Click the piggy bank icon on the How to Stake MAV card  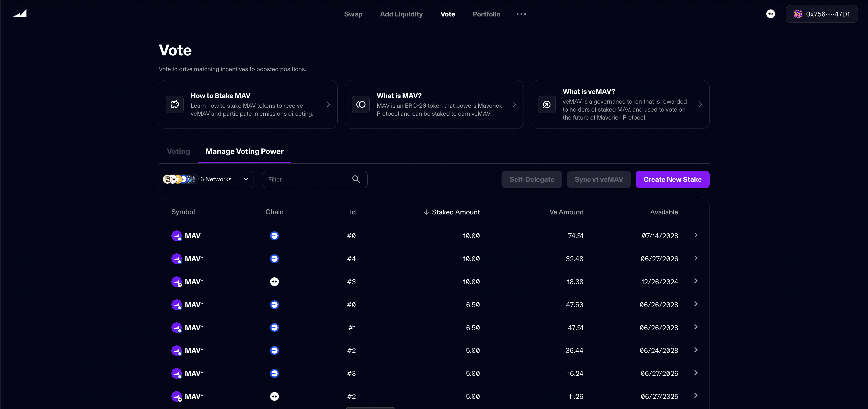click(x=175, y=105)
